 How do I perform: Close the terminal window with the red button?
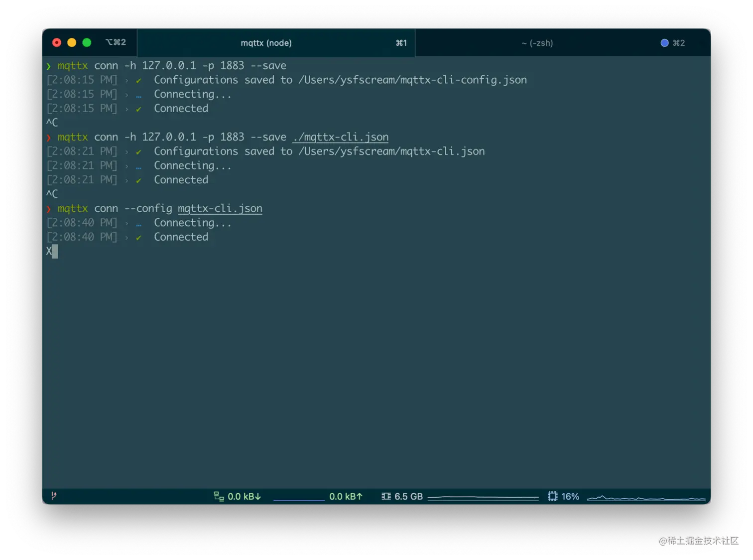[57, 42]
